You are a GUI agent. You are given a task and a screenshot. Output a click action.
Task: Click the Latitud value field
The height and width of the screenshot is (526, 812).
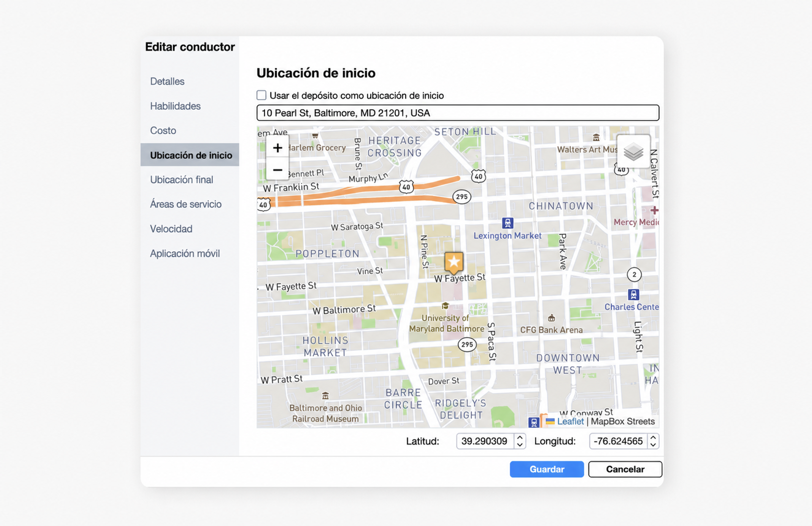tap(484, 441)
